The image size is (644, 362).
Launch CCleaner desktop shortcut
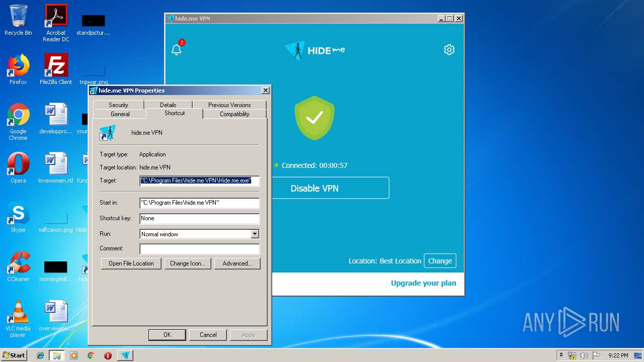(x=18, y=266)
